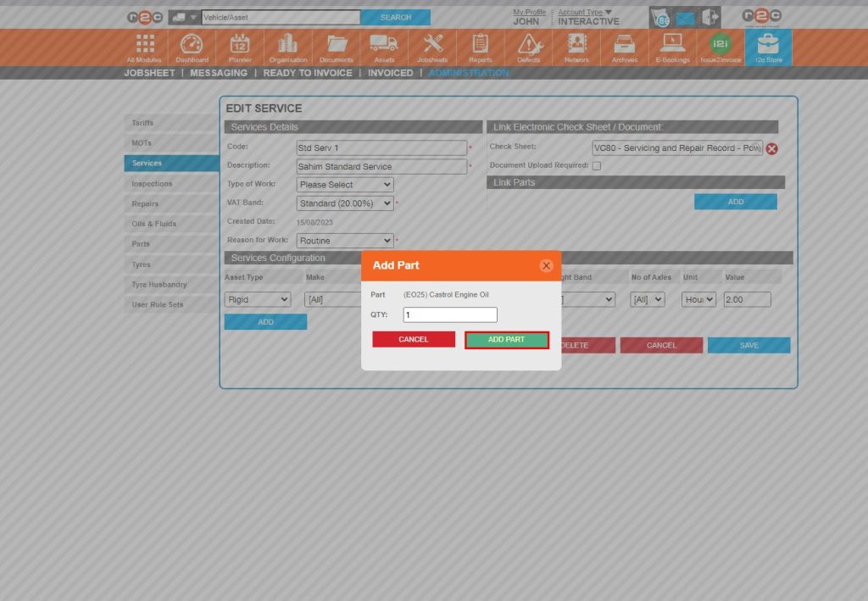This screenshot has height=601, width=868.
Task: Click the Code field Std Serv 1
Action: pos(381,147)
